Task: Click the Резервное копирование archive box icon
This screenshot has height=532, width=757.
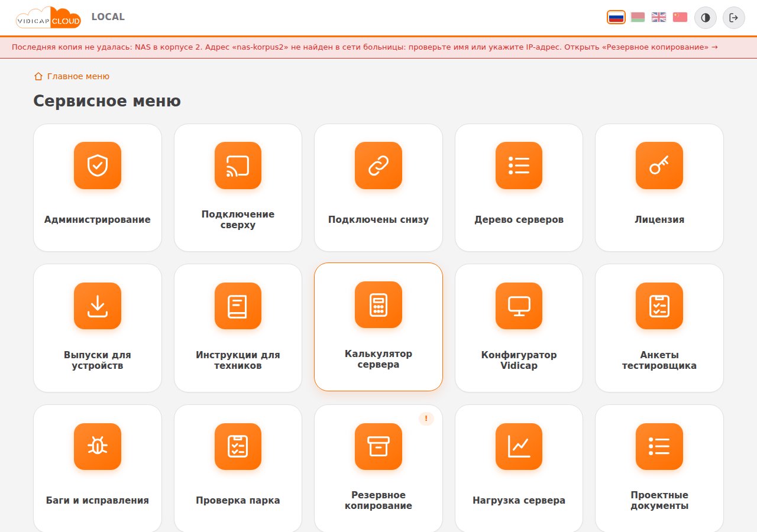Action: [x=378, y=446]
